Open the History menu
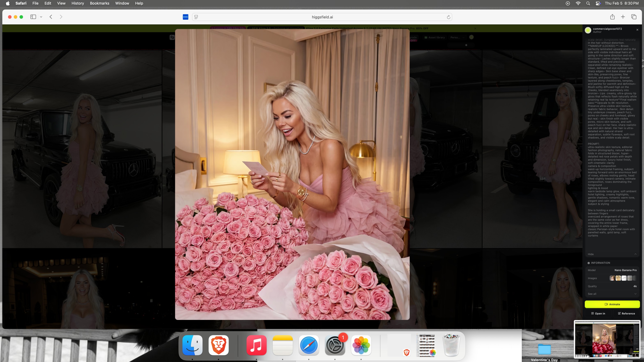644x362 pixels. (x=77, y=3)
